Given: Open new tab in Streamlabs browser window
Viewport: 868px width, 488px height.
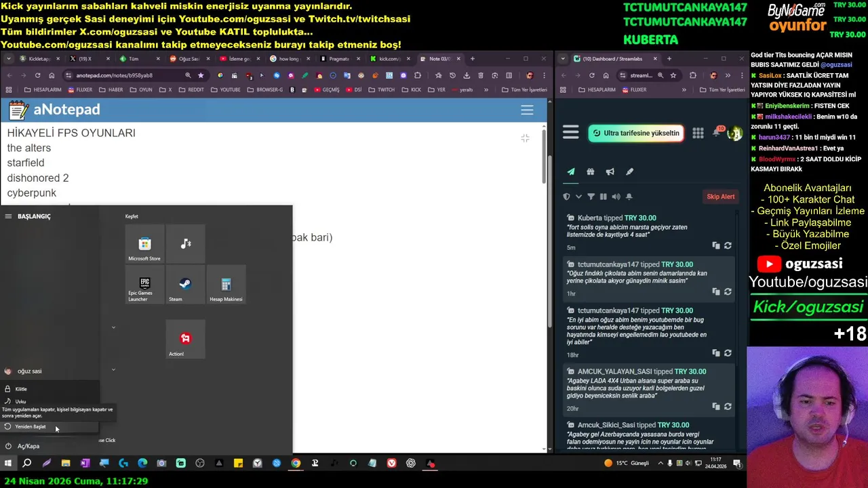Looking at the screenshot, I should [669, 59].
